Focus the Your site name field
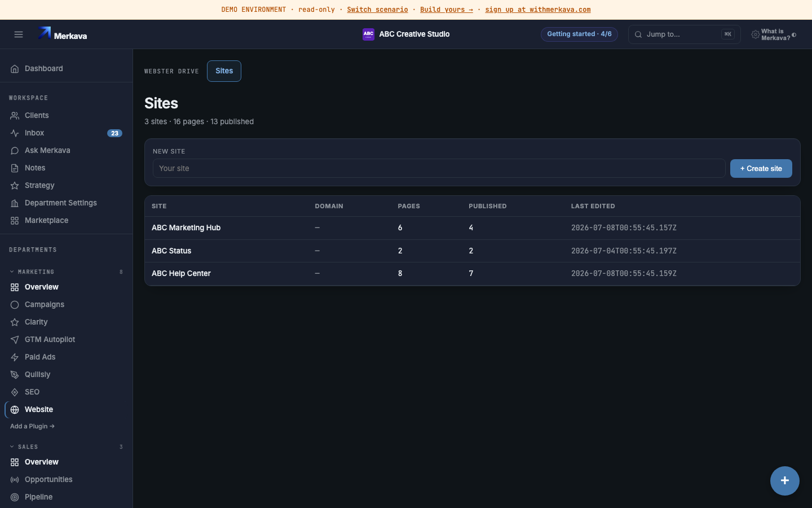This screenshot has height=508, width=812. click(439, 168)
